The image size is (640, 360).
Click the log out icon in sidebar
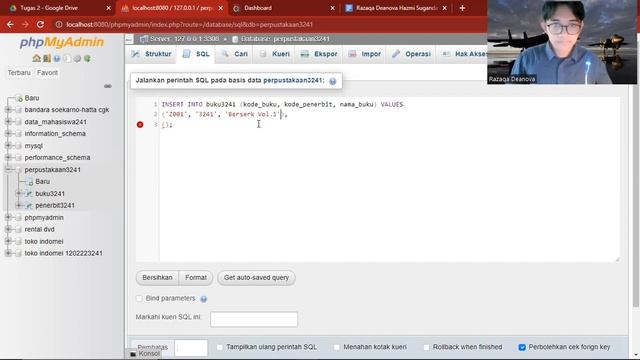47,58
